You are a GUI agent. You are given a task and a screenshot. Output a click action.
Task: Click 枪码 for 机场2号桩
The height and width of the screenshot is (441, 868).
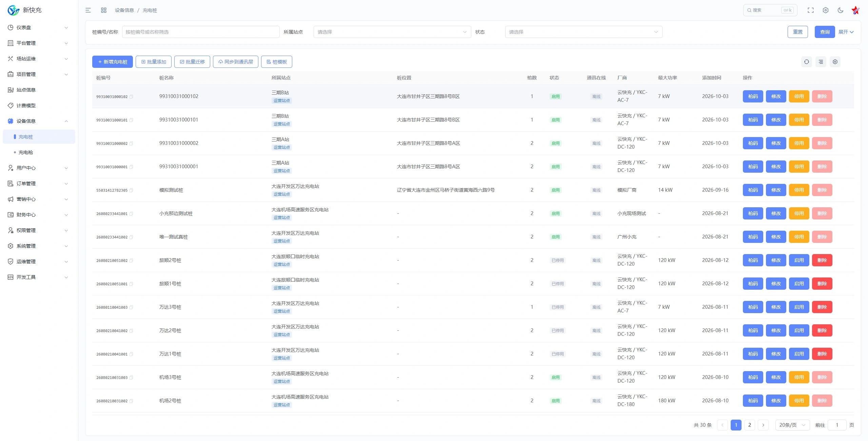[x=753, y=401]
